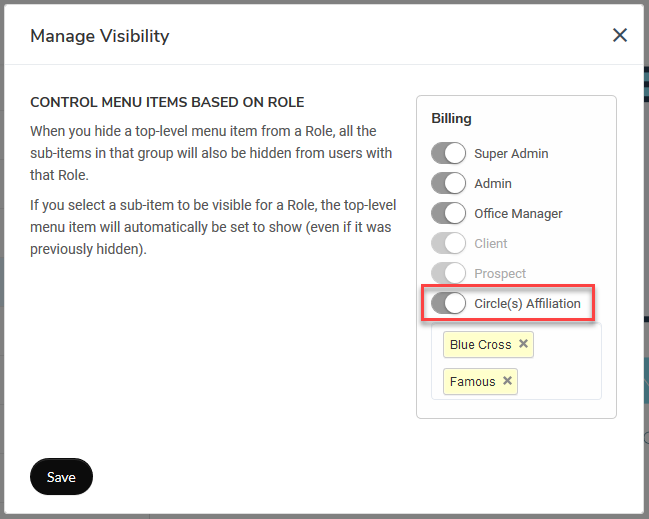This screenshot has width=649, height=519.
Task: Click the greyed-out Prospect label text
Action: 500,274
